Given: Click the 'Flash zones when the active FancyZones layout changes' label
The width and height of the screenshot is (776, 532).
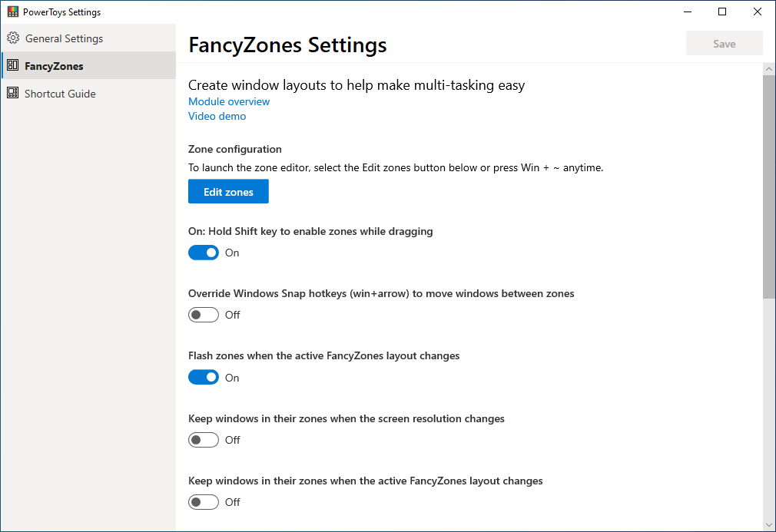Looking at the screenshot, I should click(x=323, y=356).
